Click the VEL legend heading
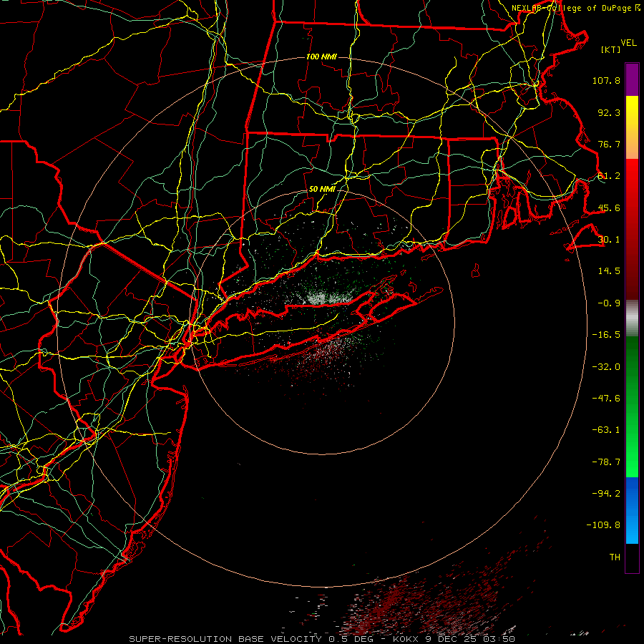The width and height of the screenshot is (644, 644). click(628, 43)
